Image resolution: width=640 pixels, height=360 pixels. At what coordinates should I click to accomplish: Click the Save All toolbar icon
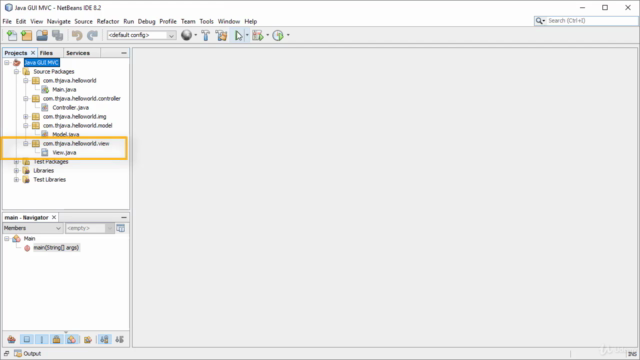(58, 36)
